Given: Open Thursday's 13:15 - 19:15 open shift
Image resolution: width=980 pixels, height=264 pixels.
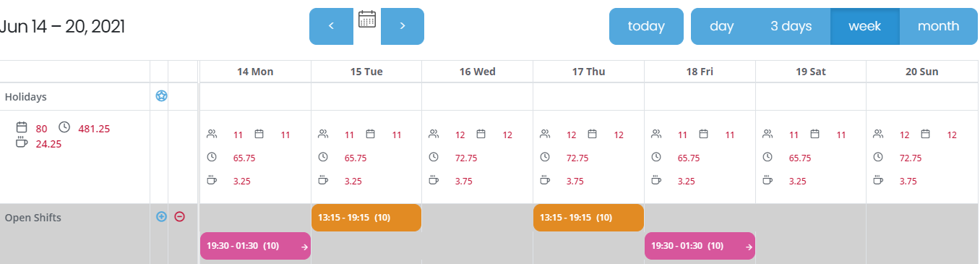Looking at the screenshot, I should [x=588, y=218].
